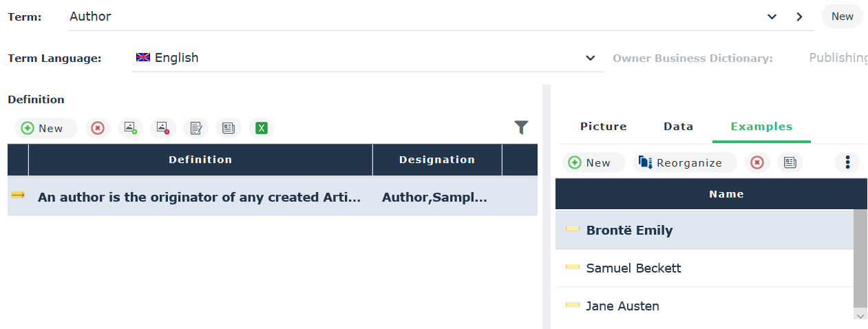The height and width of the screenshot is (329, 868).
Task: Click the edit definition document icon
Action: 195,128
